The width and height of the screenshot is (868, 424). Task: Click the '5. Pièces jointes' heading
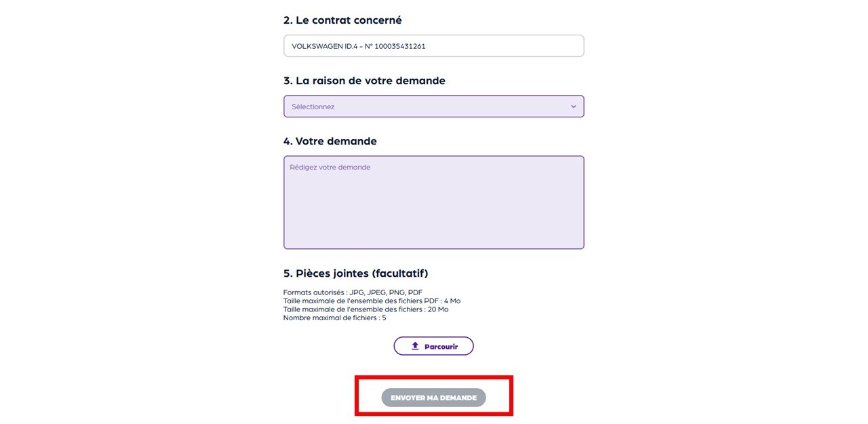click(326, 273)
